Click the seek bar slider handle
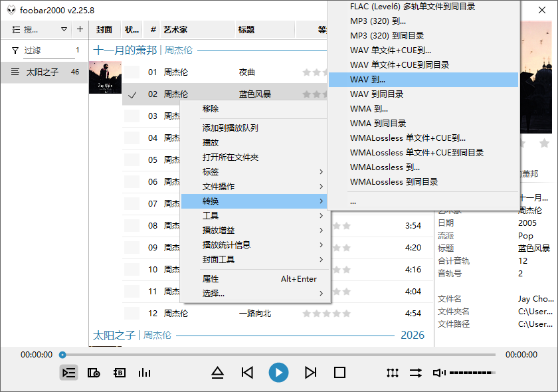 tap(62, 355)
